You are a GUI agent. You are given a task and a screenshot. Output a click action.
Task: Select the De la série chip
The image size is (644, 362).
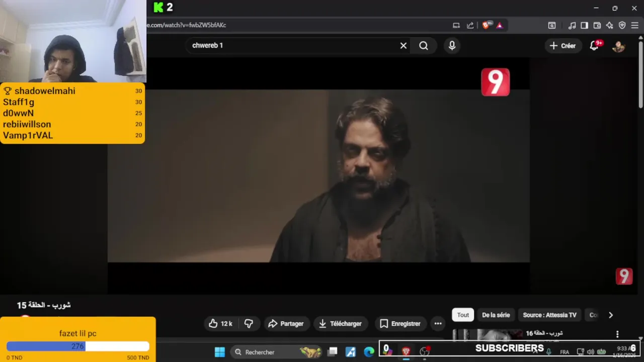click(x=496, y=315)
